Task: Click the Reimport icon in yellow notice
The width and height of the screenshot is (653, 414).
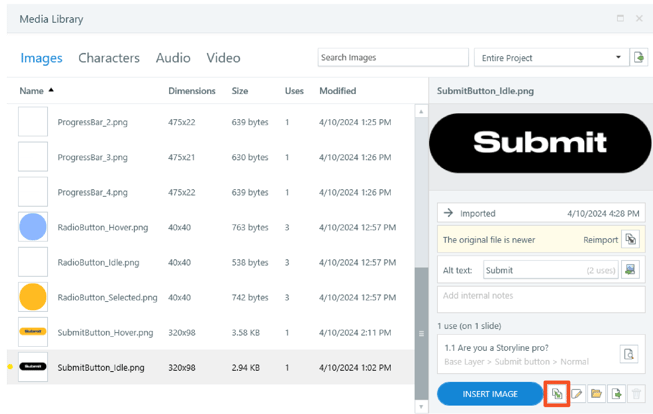Action: 631,239
